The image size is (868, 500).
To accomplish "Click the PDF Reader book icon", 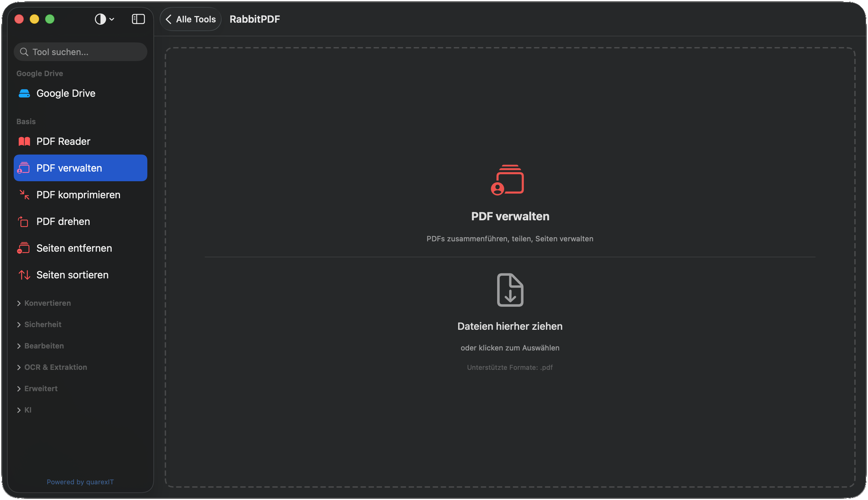I will [x=24, y=142].
